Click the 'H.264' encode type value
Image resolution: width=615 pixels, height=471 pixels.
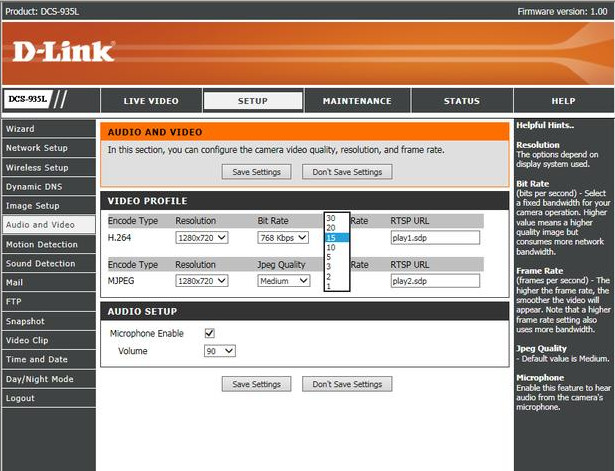(x=119, y=237)
